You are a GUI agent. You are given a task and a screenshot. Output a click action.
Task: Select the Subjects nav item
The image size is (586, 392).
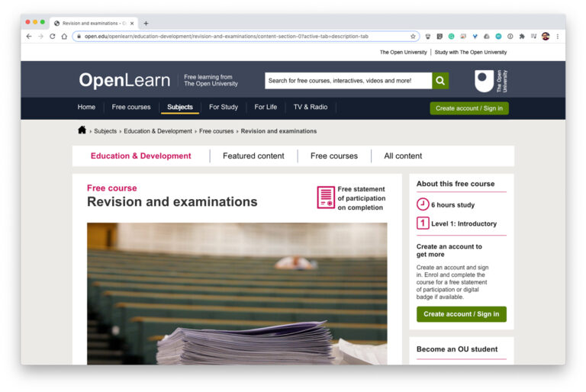click(180, 107)
